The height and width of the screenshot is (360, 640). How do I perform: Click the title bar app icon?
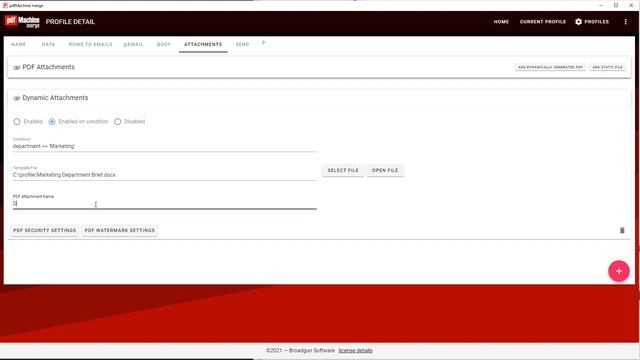(5, 5)
